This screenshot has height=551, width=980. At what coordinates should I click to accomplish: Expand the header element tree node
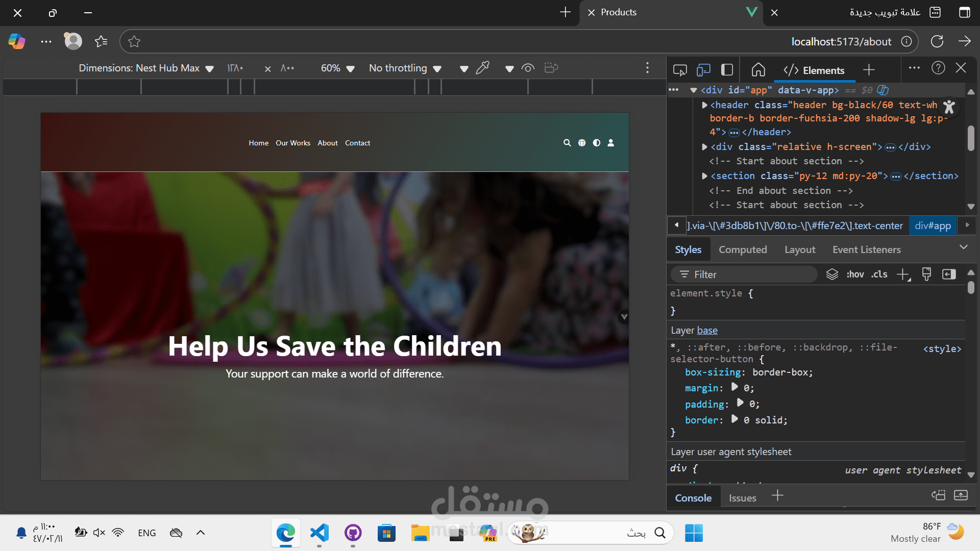(x=704, y=105)
